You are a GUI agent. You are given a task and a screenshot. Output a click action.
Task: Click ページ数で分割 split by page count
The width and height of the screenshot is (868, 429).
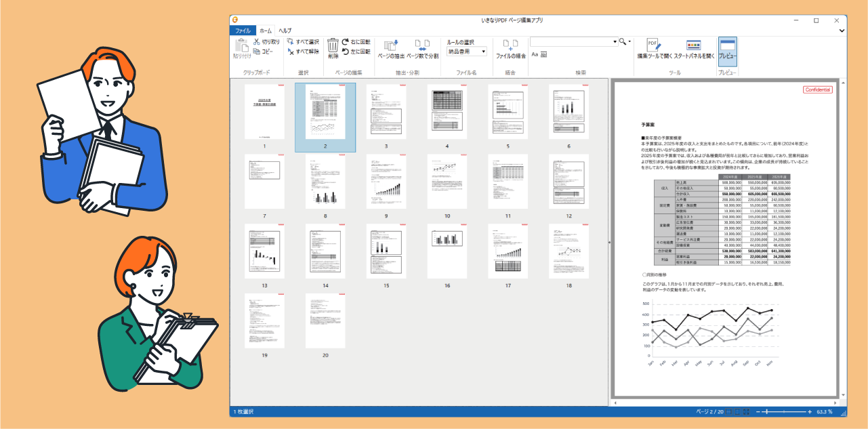click(422, 47)
